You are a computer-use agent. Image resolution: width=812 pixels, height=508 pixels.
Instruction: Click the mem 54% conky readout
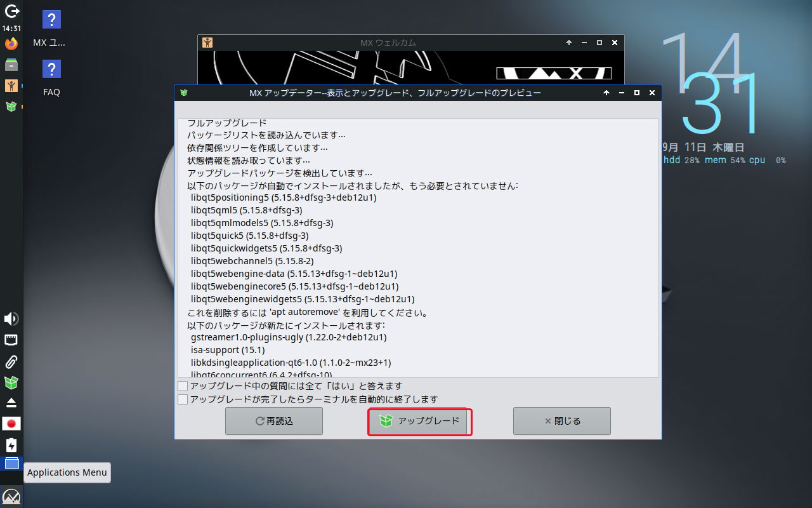pos(725,161)
